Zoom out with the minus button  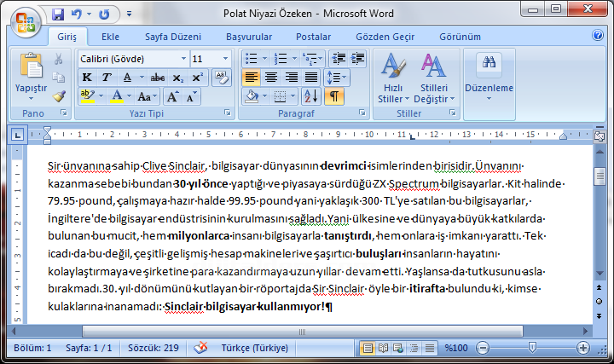click(x=483, y=348)
